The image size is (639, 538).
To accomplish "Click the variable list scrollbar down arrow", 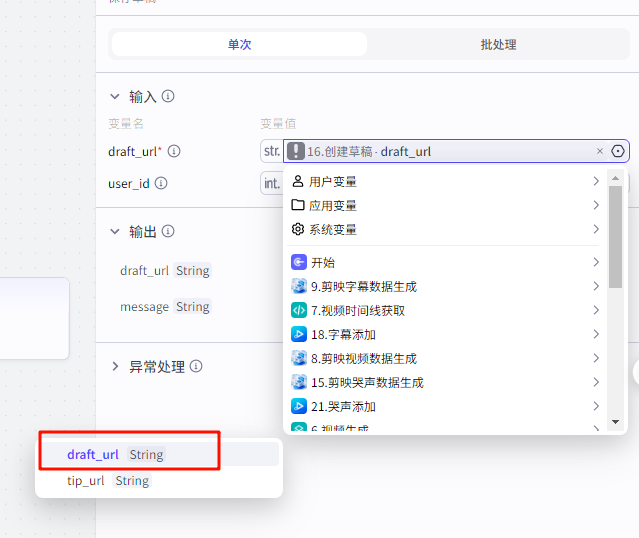I will point(616,423).
